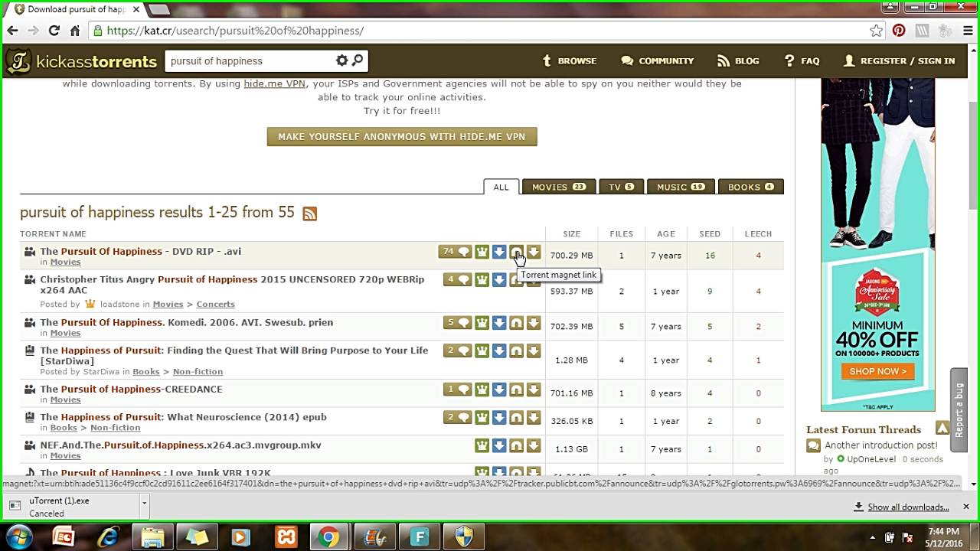Switch to the TV results tab
This screenshot has width=980, height=551.
(x=621, y=187)
